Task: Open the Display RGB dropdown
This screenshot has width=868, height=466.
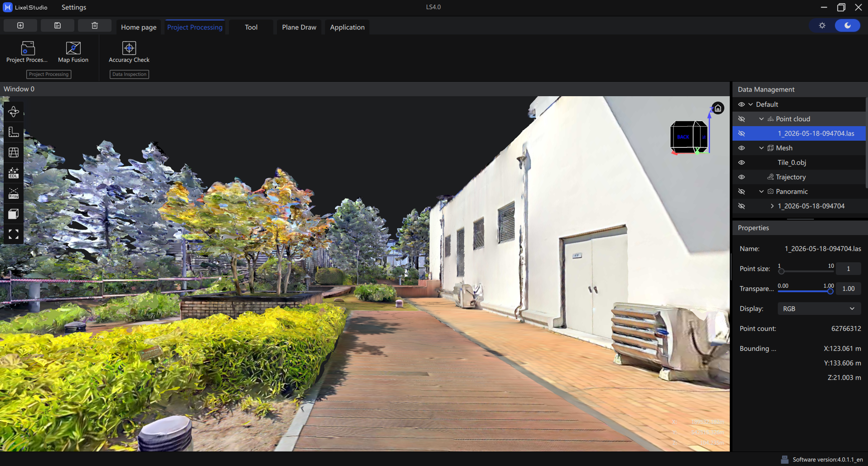Action: tap(819, 309)
